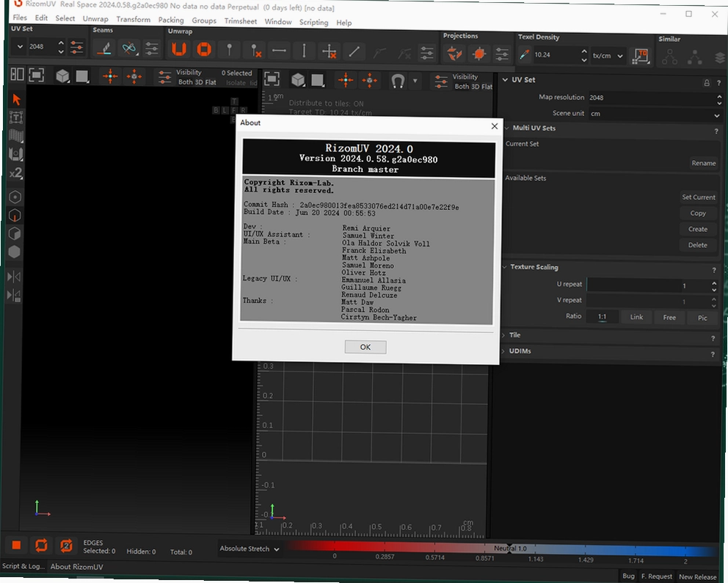Select Link ratio option
This screenshot has width=728, height=583.
636,317
